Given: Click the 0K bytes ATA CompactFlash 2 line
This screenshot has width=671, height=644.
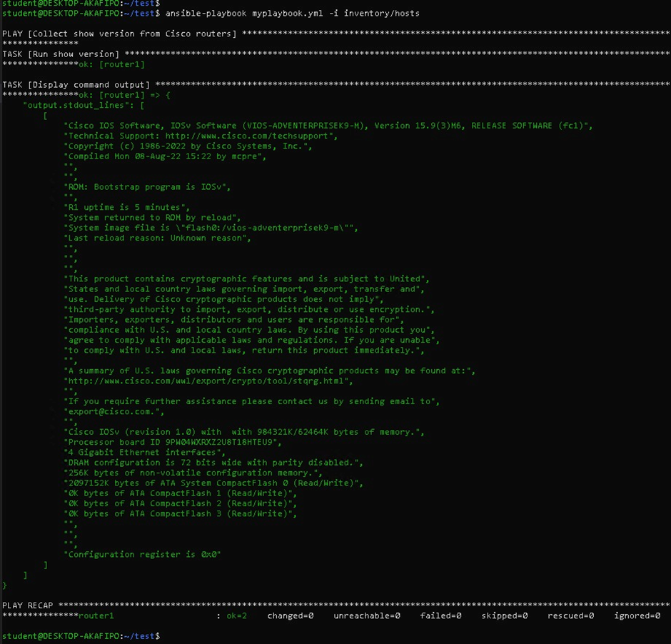Looking at the screenshot, I should coord(180,504).
